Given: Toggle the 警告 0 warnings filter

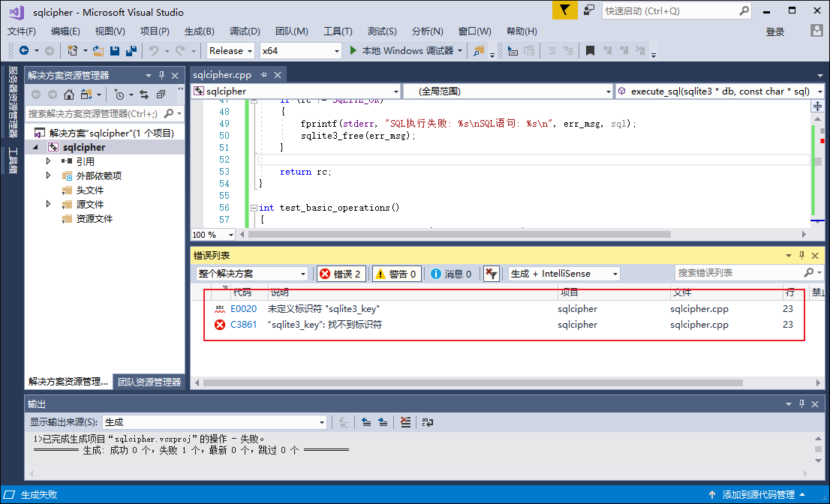Looking at the screenshot, I should [396, 274].
